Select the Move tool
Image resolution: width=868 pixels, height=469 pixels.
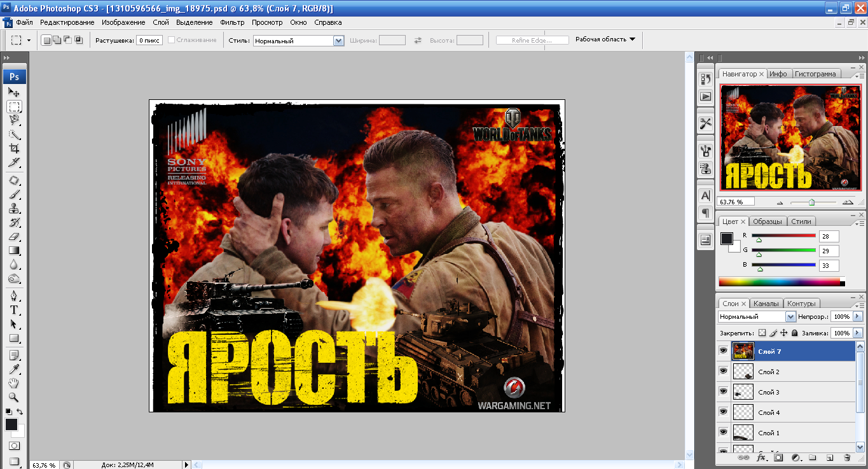tap(14, 93)
